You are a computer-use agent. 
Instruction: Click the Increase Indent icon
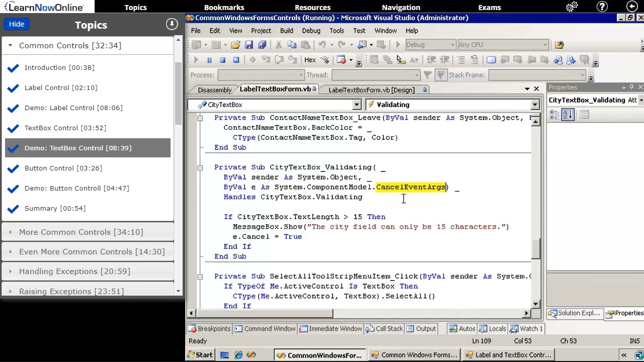pyautogui.click(x=444, y=60)
